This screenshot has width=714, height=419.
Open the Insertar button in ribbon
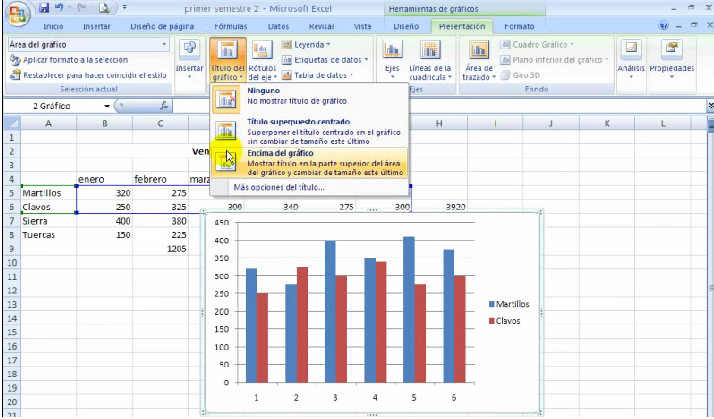[189, 60]
